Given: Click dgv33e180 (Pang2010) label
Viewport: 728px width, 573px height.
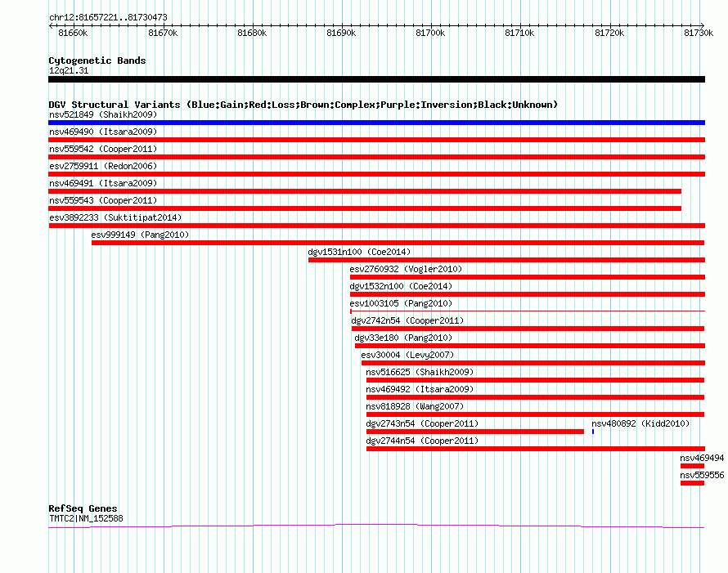Looking at the screenshot, I should [x=403, y=338].
